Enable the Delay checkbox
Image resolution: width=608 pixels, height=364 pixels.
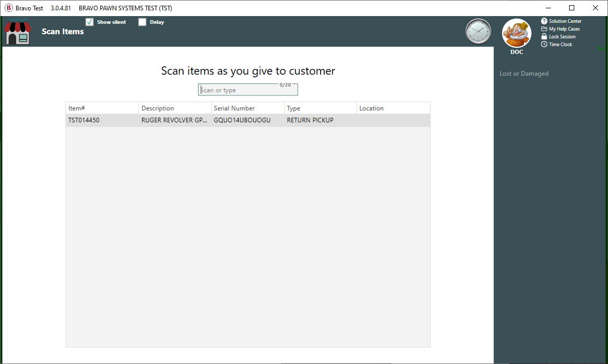click(142, 22)
